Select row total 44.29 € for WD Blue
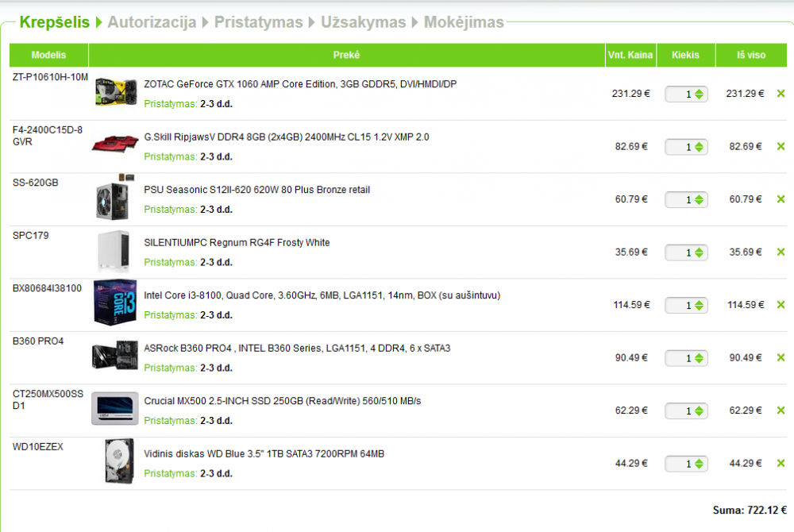 tap(746, 463)
